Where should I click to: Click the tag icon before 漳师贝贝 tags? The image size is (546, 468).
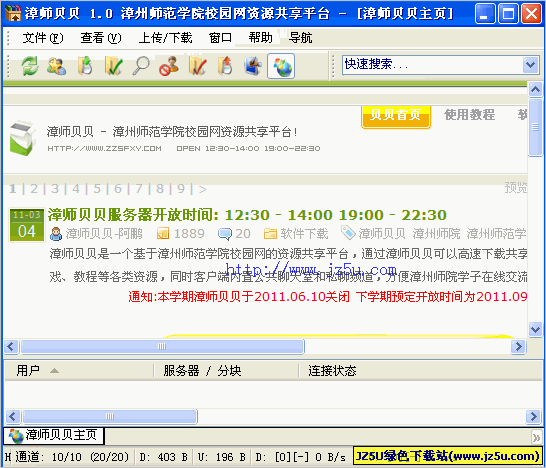tap(348, 233)
